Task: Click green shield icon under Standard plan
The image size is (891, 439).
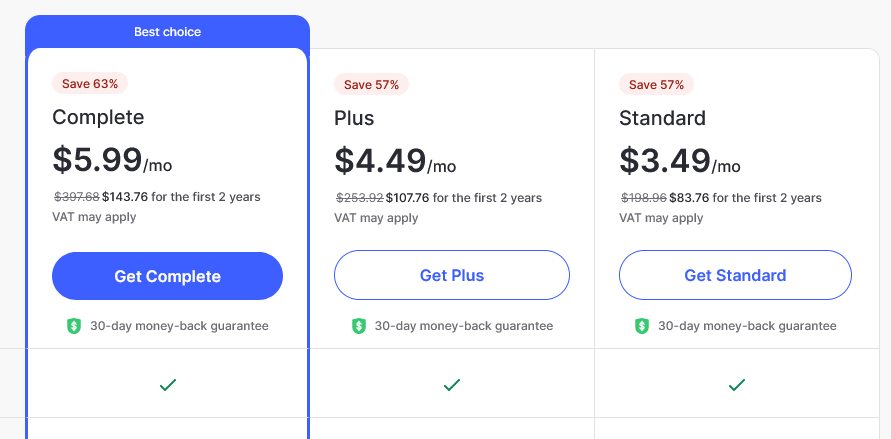Action: (642, 326)
